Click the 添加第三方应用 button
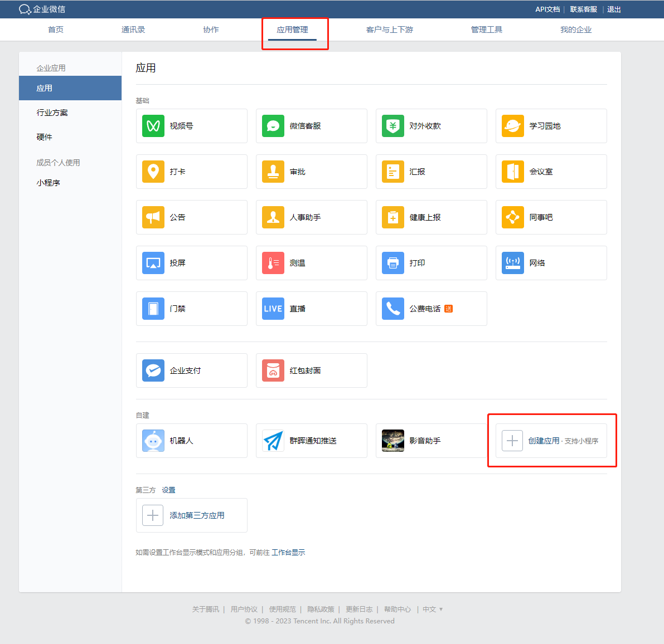Image resolution: width=664 pixels, height=644 pixels. (x=191, y=515)
